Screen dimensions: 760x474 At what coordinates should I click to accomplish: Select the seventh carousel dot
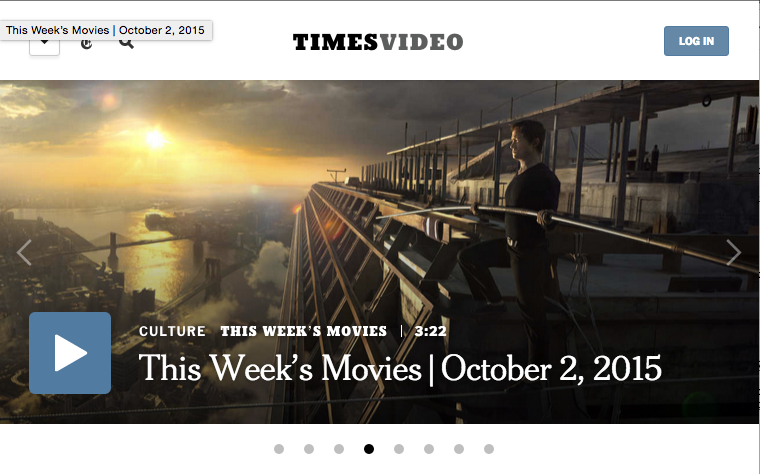pos(459,449)
